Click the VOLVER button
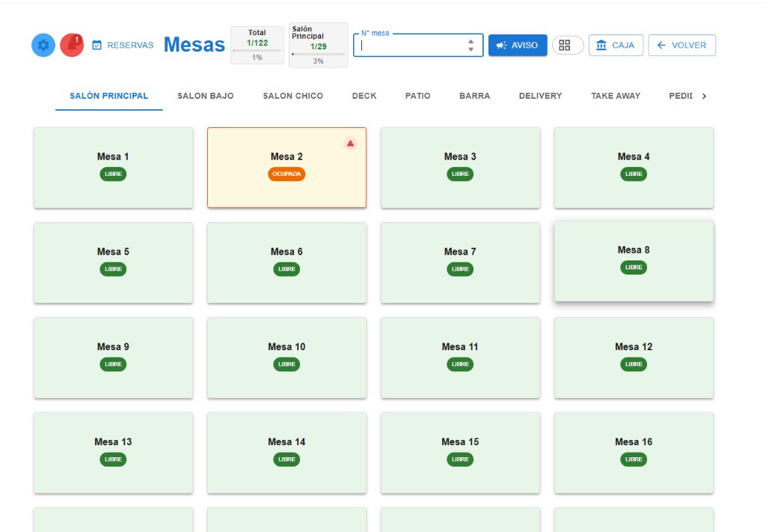Screen dimensions: 766x532 [x=682, y=45]
